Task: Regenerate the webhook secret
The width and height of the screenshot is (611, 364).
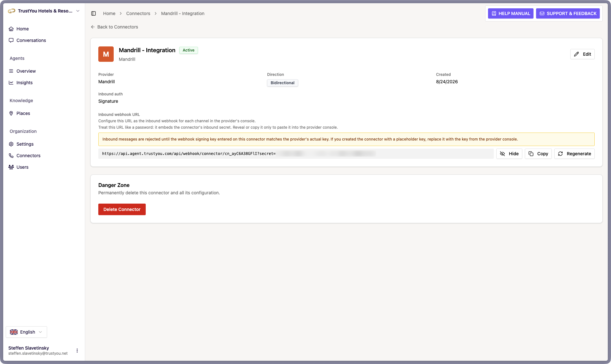Action: [x=574, y=154]
